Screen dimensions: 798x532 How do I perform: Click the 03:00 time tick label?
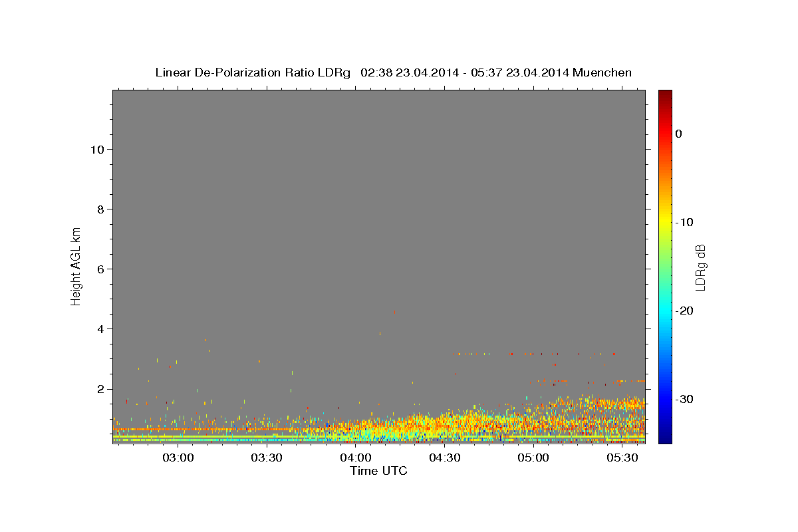178,458
